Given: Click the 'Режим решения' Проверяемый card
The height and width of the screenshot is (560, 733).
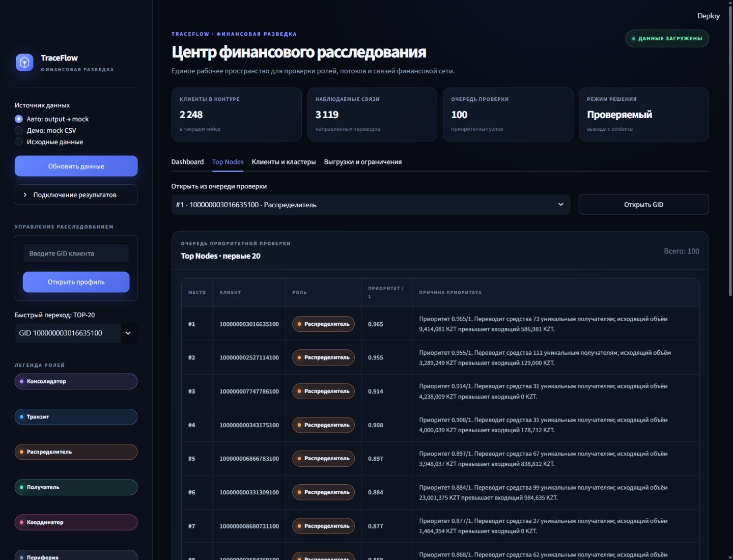Looking at the screenshot, I should (x=643, y=115).
